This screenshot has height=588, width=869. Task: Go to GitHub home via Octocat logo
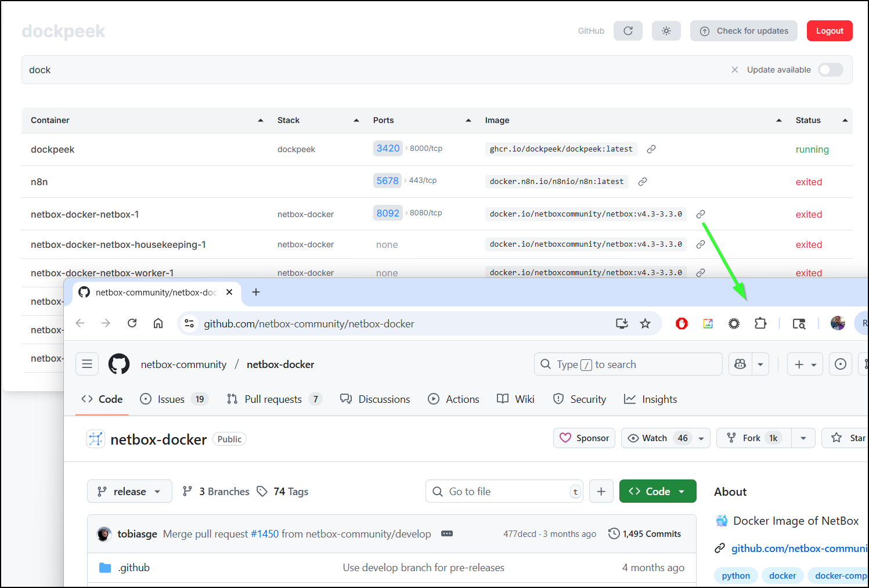coord(119,364)
